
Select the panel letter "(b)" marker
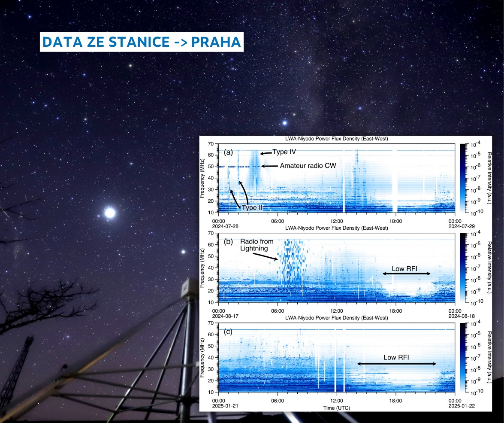pyautogui.click(x=228, y=241)
